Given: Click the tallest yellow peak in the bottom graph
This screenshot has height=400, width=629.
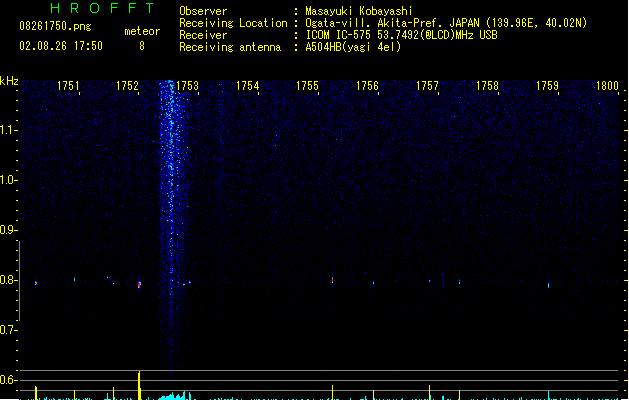Looking at the screenshot, I should click(139, 385).
